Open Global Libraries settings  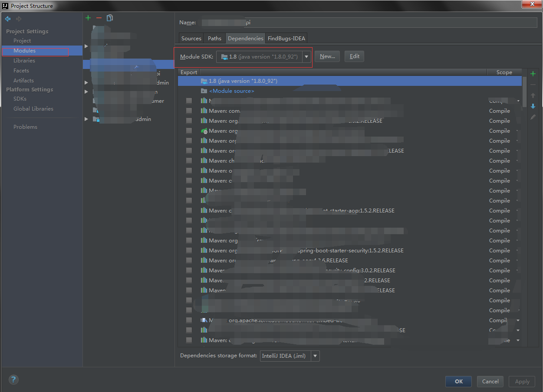(x=33, y=109)
